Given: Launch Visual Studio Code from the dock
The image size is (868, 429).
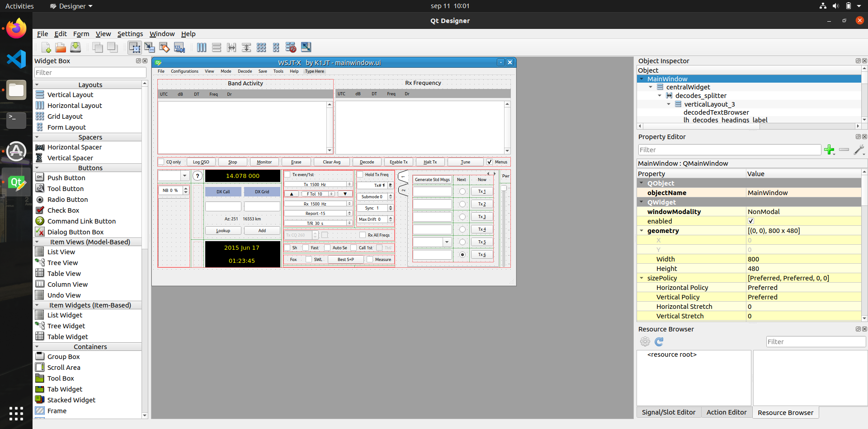Looking at the screenshot, I should (x=16, y=59).
